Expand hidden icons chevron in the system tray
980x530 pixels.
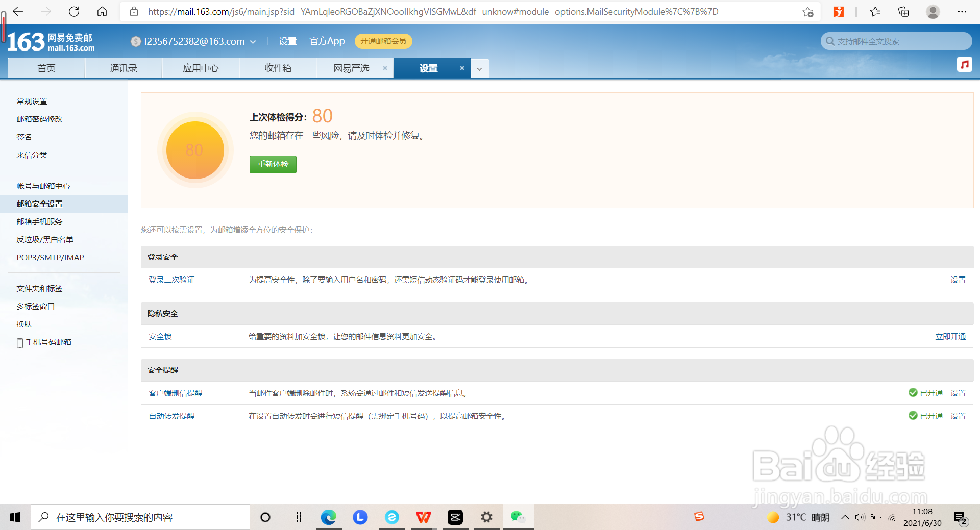tap(845, 517)
